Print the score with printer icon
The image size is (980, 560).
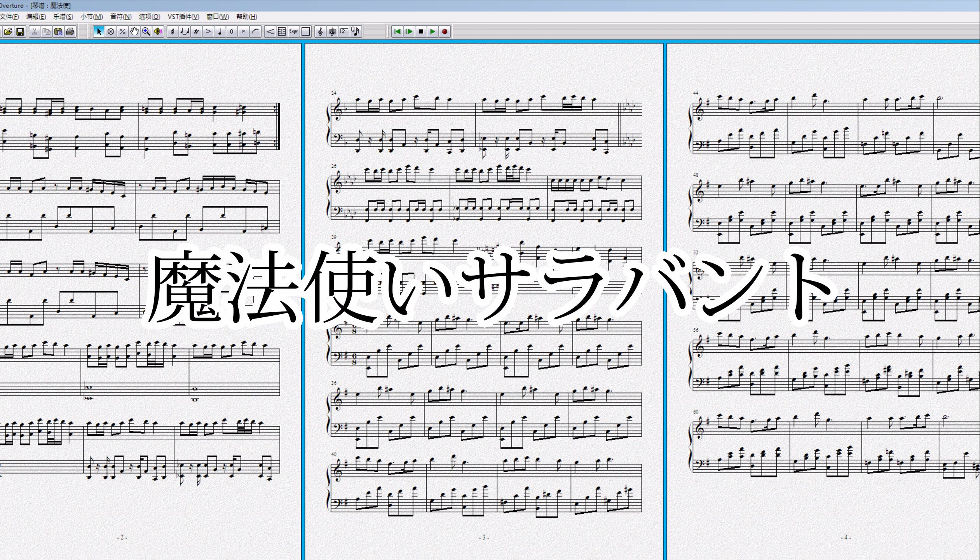click(70, 31)
